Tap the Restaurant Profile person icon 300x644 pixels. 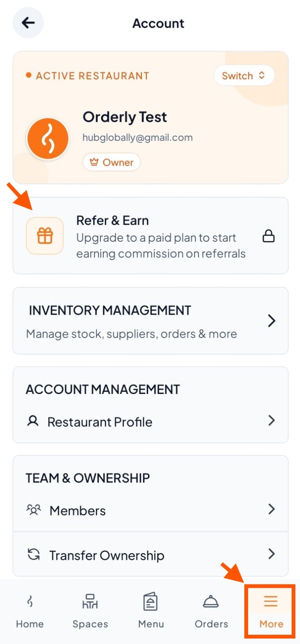(x=32, y=421)
